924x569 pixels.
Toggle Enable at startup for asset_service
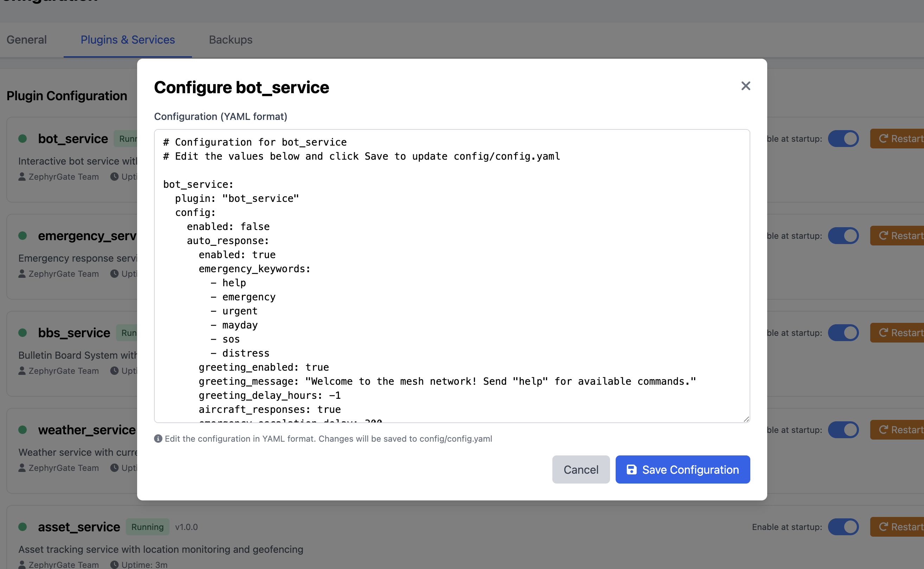(x=843, y=526)
